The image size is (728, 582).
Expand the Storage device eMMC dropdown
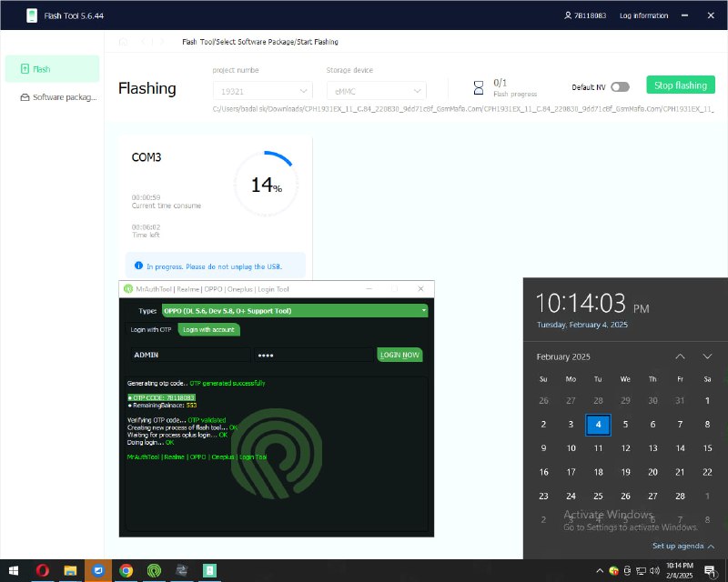[x=377, y=91]
